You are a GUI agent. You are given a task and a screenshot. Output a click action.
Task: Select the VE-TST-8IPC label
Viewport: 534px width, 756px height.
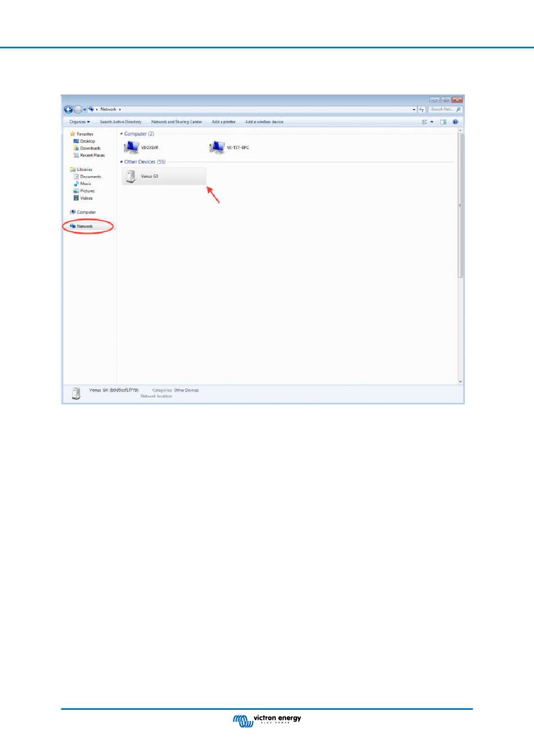point(238,148)
